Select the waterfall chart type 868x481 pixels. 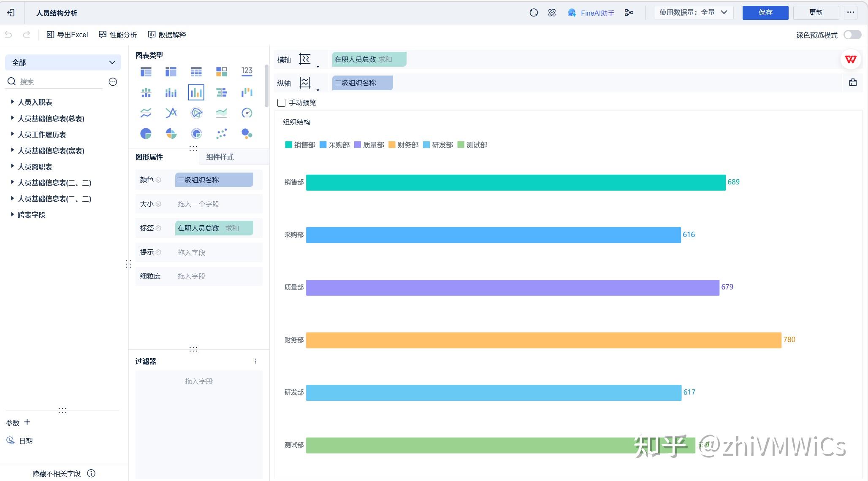pos(247,92)
